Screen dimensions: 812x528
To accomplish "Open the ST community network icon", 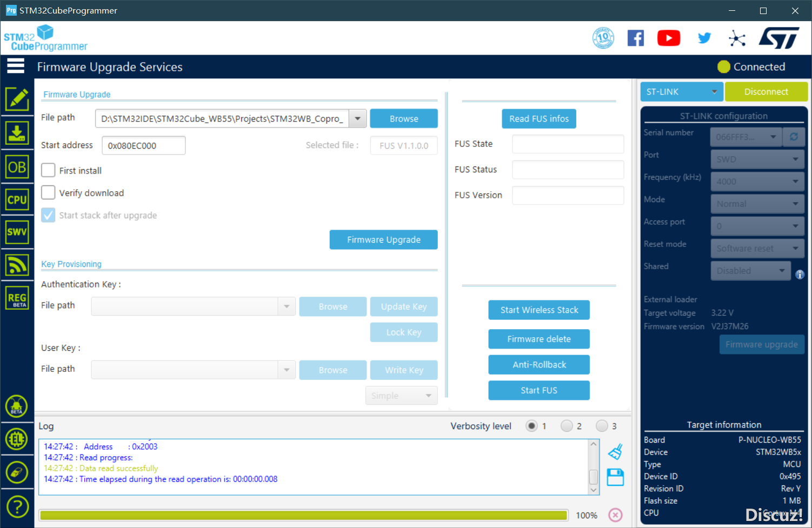I will 737,38.
